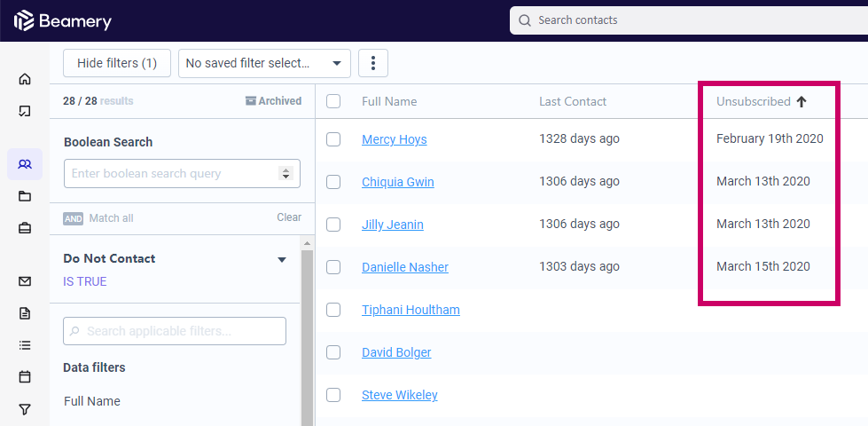Open the envelope mail sidebar icon

pyautogui.click(x=24, y=281)
